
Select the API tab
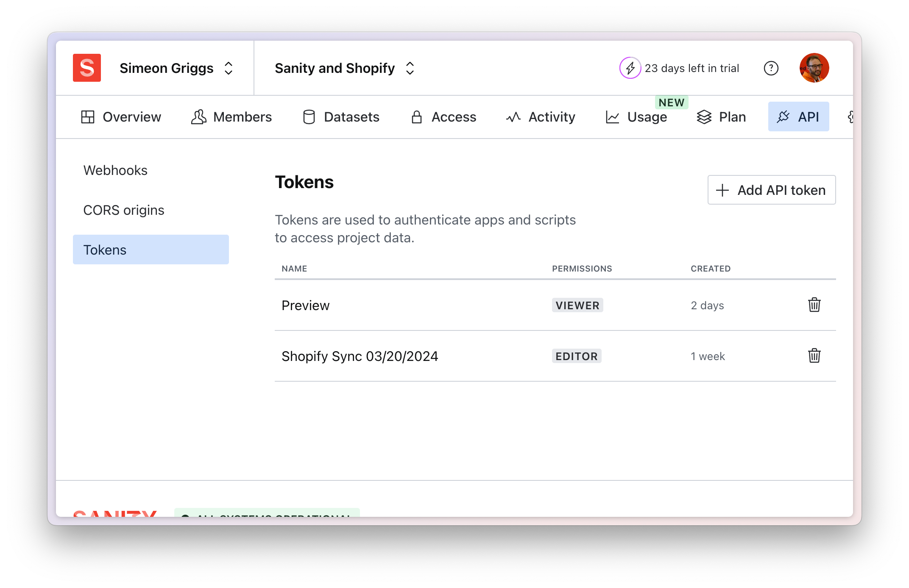(x=798, y=117)
